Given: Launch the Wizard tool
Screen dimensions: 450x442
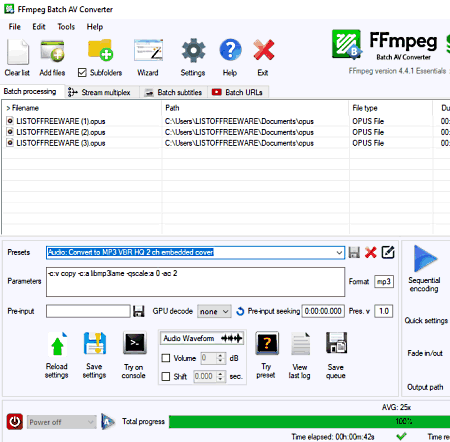Looking at the screenshot, I should [148, 50].
